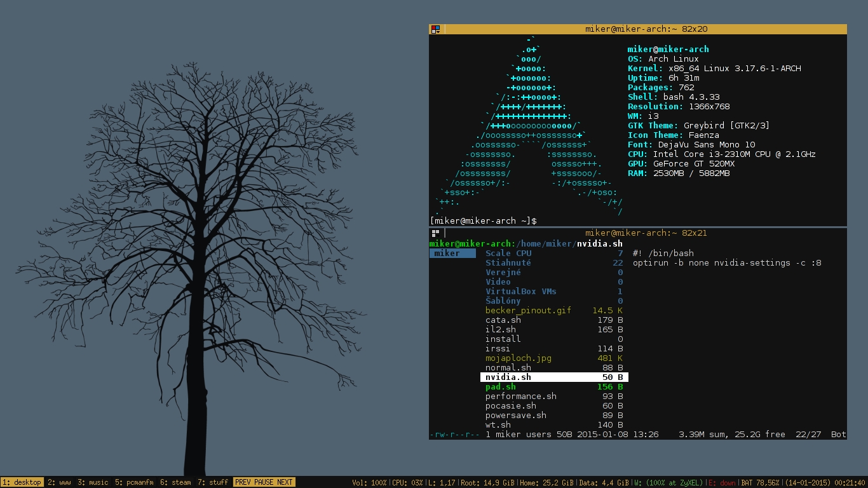Select powersave.sh in the file list
The width and height of the screenshot is (868, 488).
coord(554,416)
